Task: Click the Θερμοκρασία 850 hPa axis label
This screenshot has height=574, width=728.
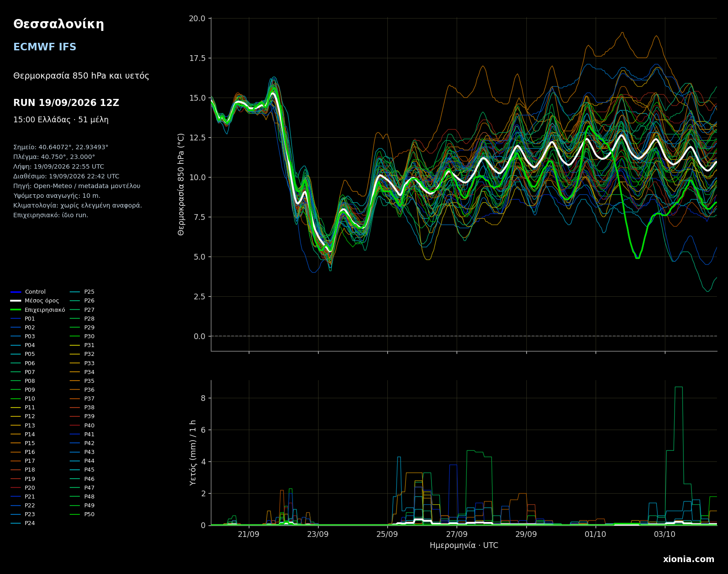Action: [x=181, y=184]
